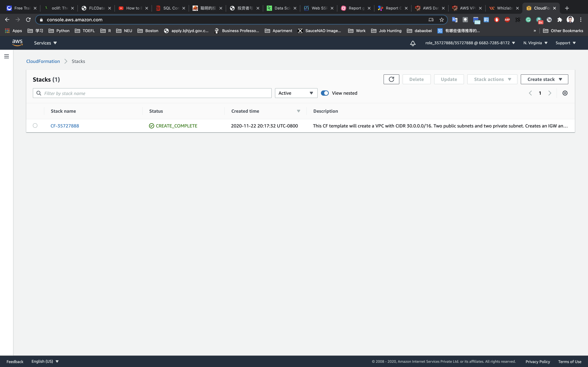
Task: Go to next page of stacks
Action: 550,93
